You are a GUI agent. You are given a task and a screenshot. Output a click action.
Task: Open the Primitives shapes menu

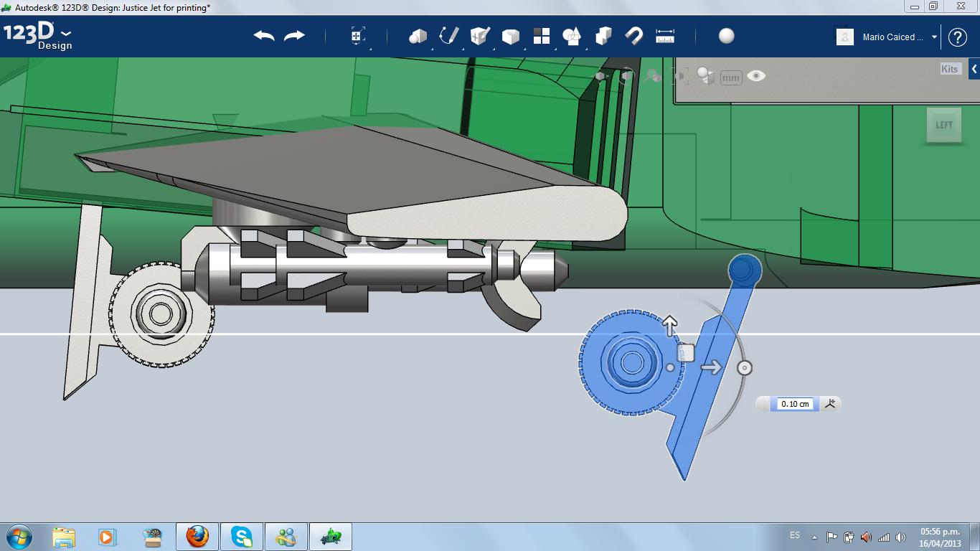[418, 36]
